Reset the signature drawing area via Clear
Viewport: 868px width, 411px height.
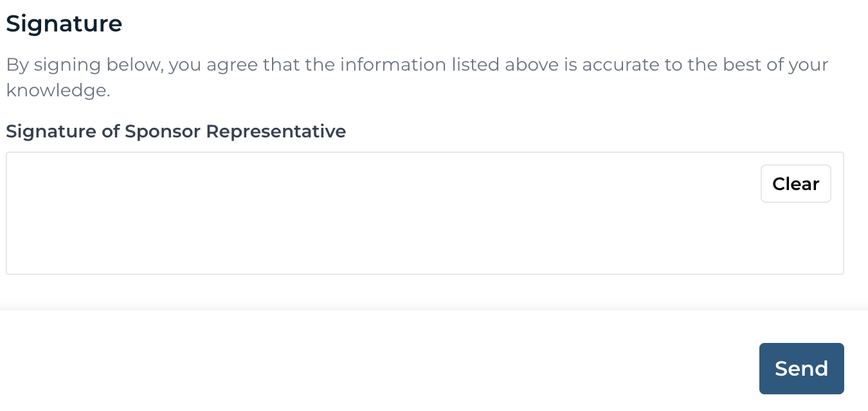coord(795,184)
